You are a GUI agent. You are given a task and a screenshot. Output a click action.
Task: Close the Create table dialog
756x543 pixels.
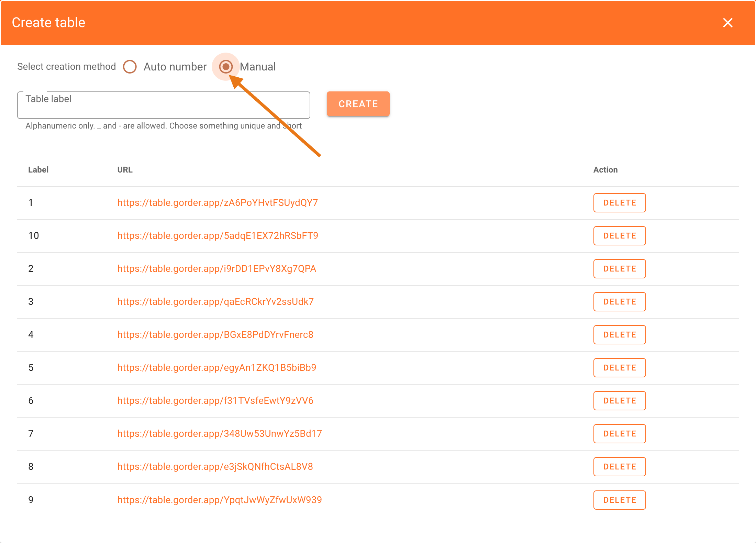727,23
